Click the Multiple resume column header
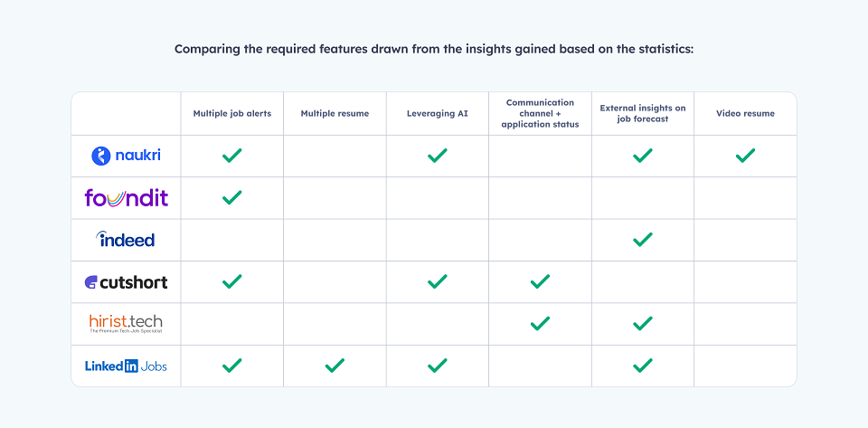868x428 pixels. coord(335,113)
